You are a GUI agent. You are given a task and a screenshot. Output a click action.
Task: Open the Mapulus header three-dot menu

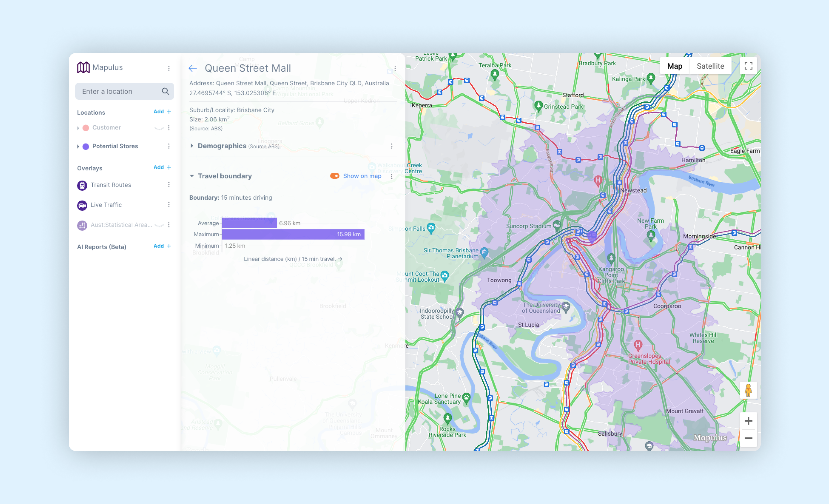169,68
